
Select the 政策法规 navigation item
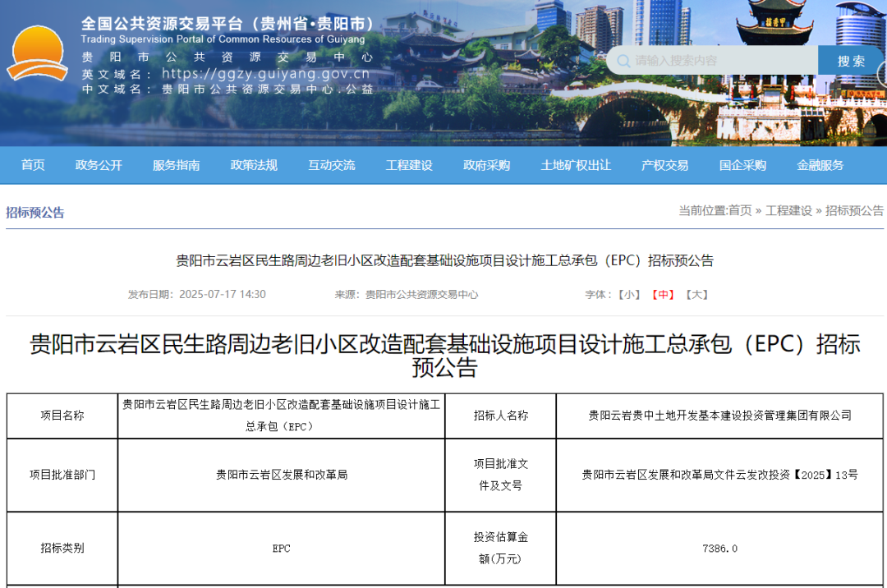[x=255, y=165]
